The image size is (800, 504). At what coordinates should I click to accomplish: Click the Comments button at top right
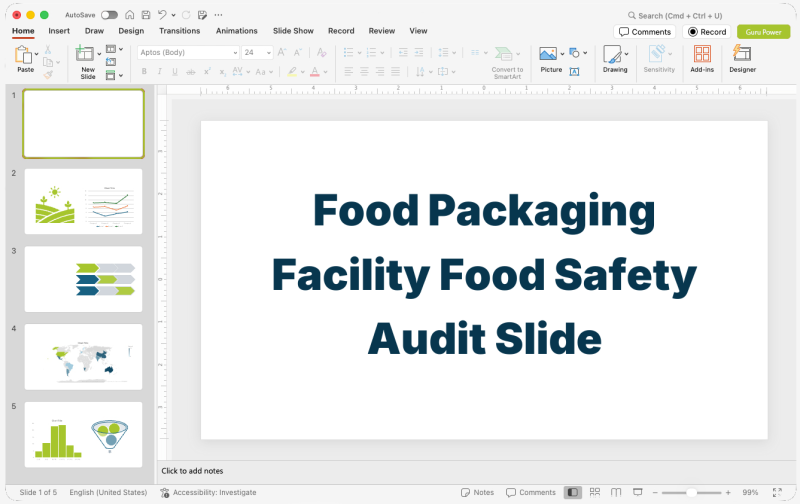[645, 32]
